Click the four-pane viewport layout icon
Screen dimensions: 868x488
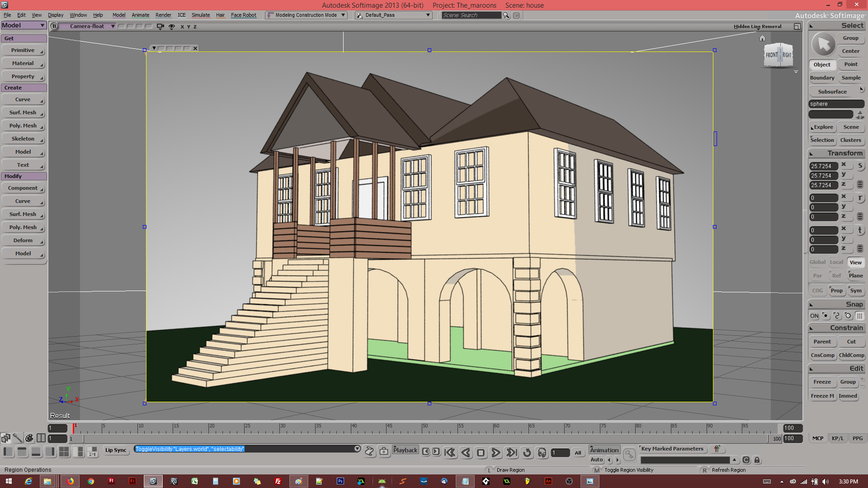(x=64, y=451)
